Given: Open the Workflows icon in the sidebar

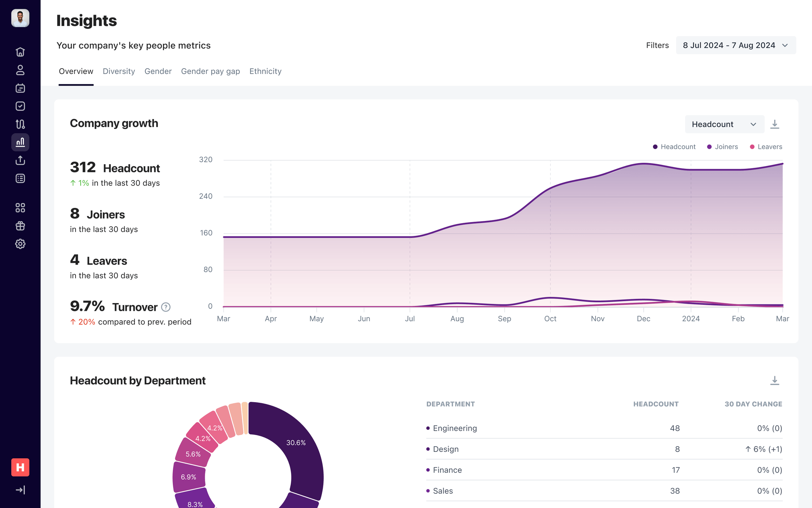Looking at the screenshot, I should pyautogui.click(x=20, y=124).
